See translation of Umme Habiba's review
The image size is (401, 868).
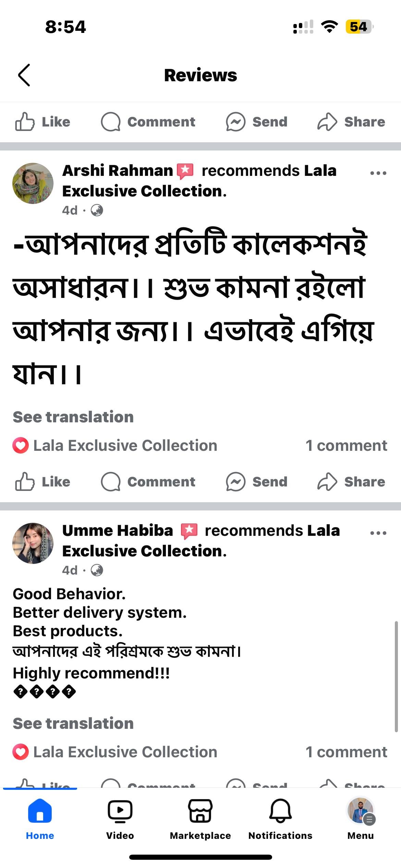coord(73,724)
